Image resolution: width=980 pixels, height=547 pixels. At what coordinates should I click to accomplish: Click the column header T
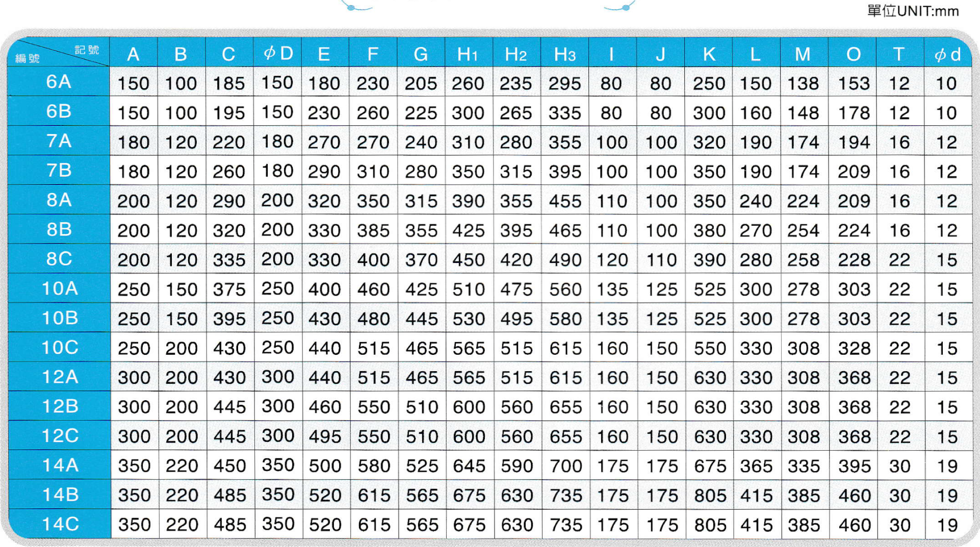(899, 54)
